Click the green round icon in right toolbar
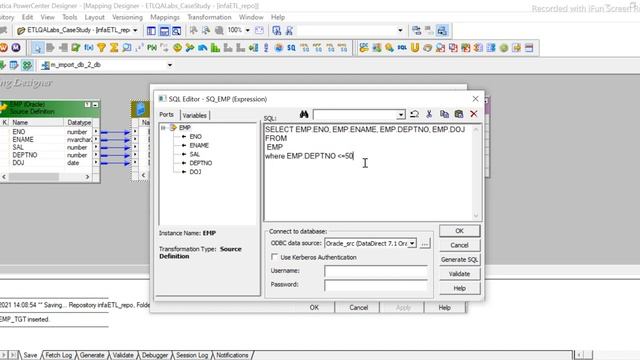This screenshot has width=640, height=360. [504, 48]
